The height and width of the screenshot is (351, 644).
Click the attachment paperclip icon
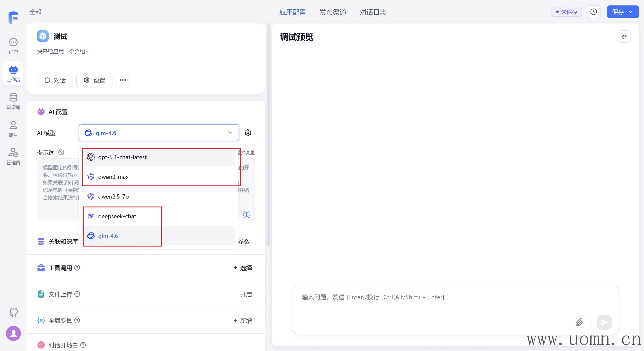579,322
